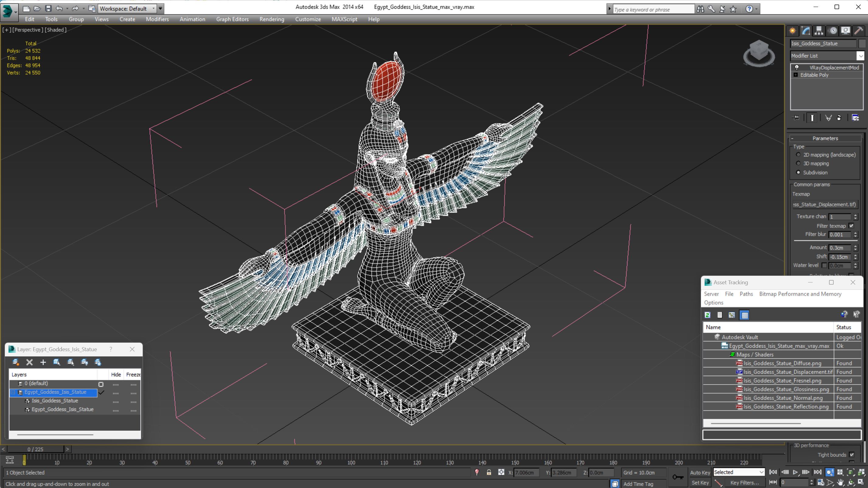Click the texture channel input field
868x488 pixels.
coord(841,216)
